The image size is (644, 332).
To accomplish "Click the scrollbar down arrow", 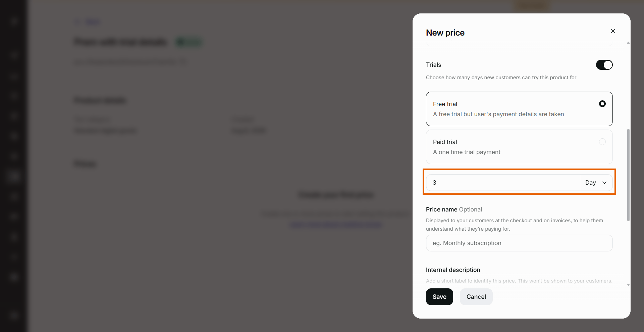I will coord(628,285).
